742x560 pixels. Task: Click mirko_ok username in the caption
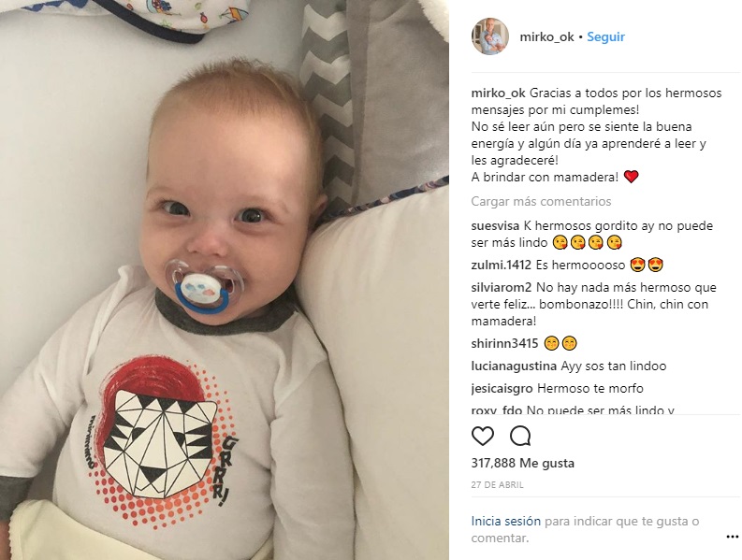tap(499, 93)
